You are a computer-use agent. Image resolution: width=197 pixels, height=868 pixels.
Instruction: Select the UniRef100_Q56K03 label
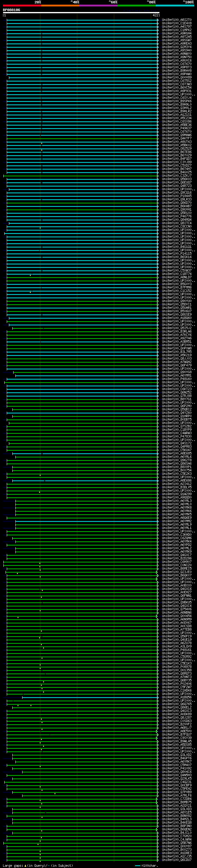click(177, 179)
